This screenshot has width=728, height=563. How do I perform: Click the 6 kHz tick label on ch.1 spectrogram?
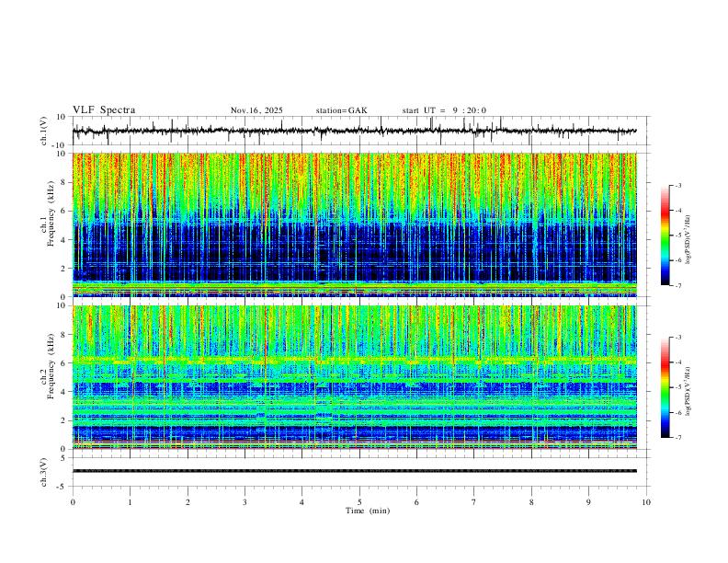[64, 212]
